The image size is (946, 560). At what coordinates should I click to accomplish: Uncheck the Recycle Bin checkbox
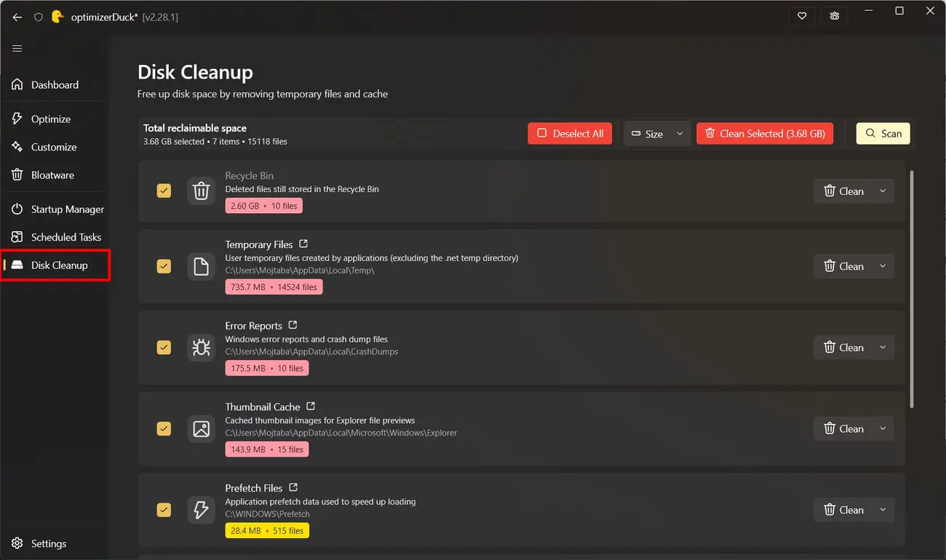pyautogui.click(x=164, y=191)
